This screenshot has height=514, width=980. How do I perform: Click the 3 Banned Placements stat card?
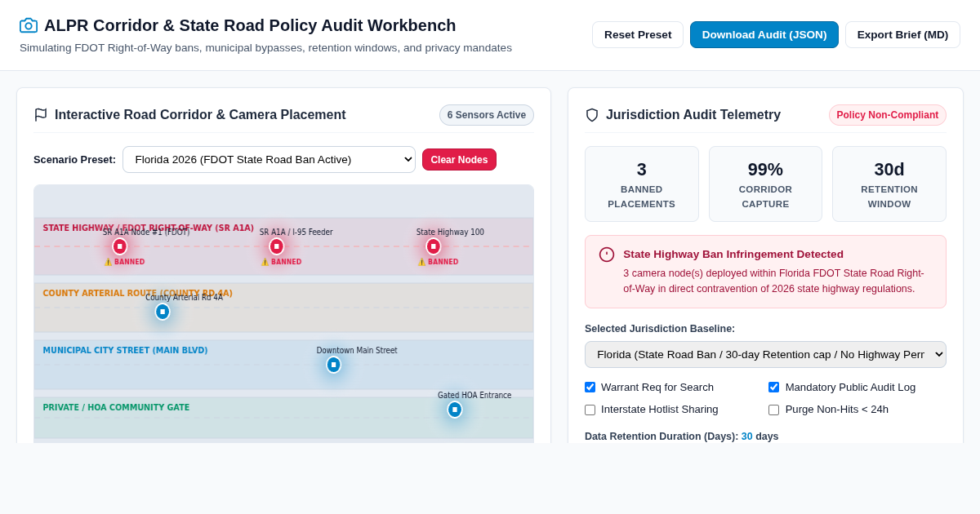pyautogui.click(x=642, y=184)
